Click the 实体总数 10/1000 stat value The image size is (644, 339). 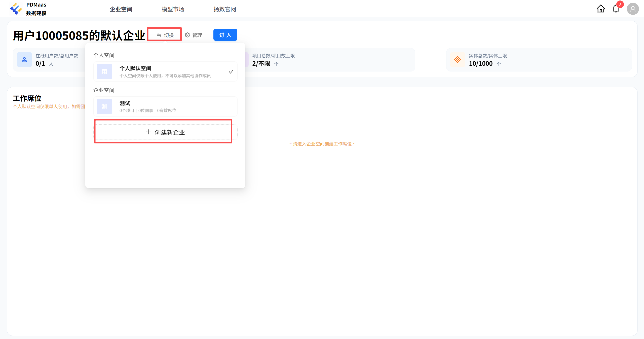(481, 63)
